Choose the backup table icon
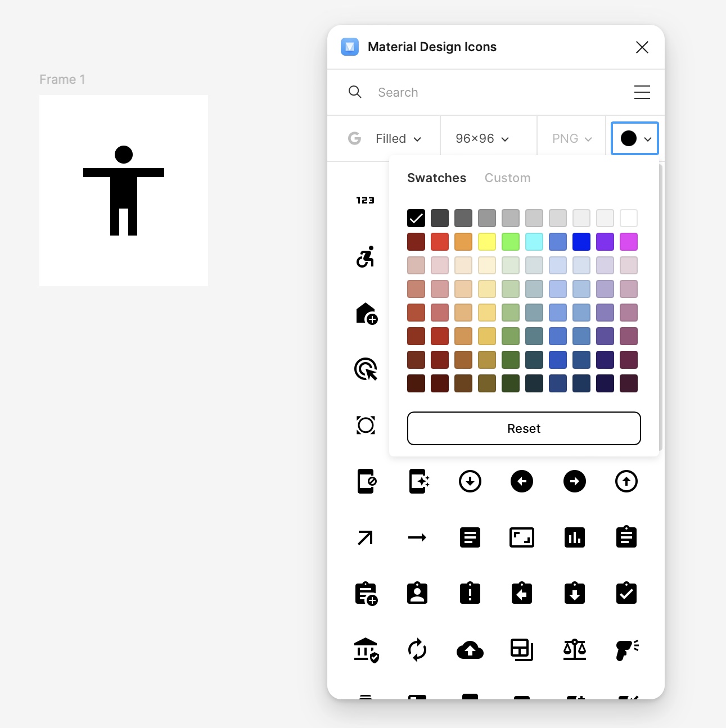The height and width of the screenshot is (728, 726). pyautogui.click(x=522, y=650)
